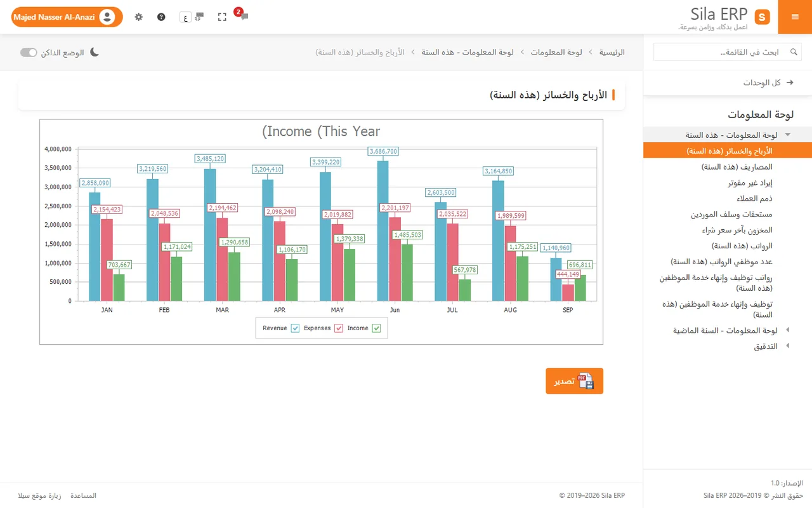Click the الرئيسية breadcrumb link
This screenshot has width=812, height=508.
(612, 52)
